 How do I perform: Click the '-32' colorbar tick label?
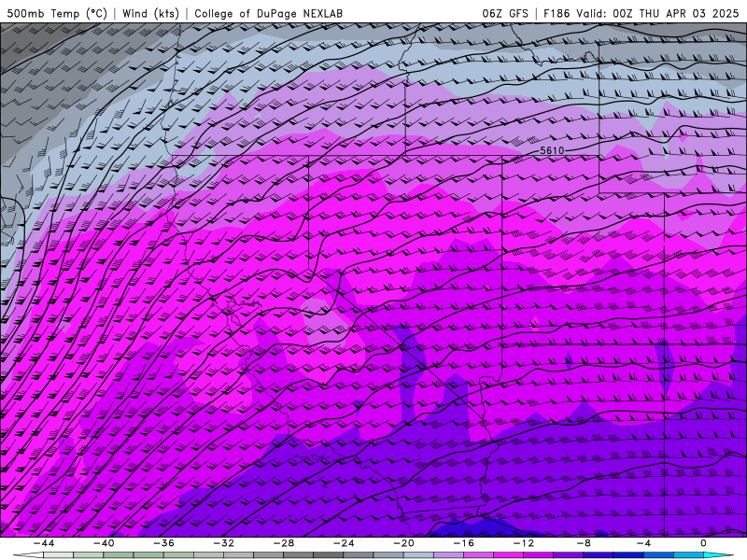223,543
